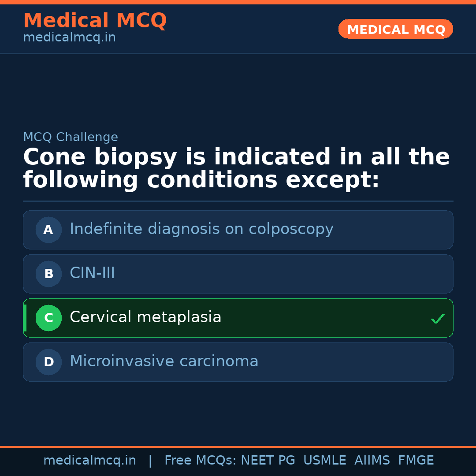The width and height of the screenshot is (476, 476).
Task: Pick the Cervical metaplasia answer text
Action: (x=145, y=317)
